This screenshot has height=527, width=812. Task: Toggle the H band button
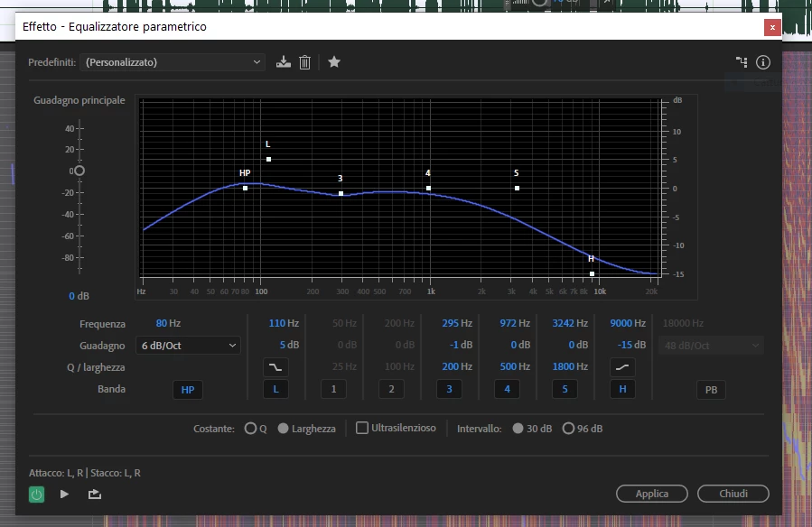pyautogui.click(x=622, y=389)
